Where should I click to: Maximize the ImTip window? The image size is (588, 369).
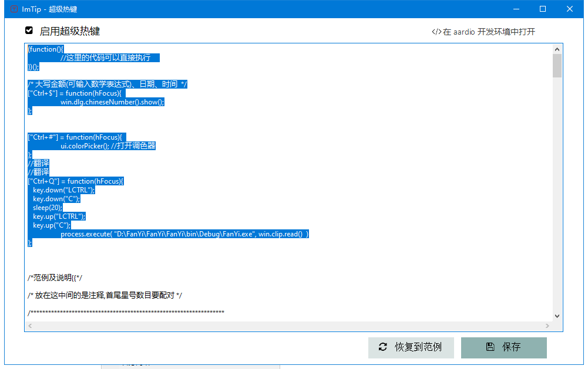tap(543, 9)
